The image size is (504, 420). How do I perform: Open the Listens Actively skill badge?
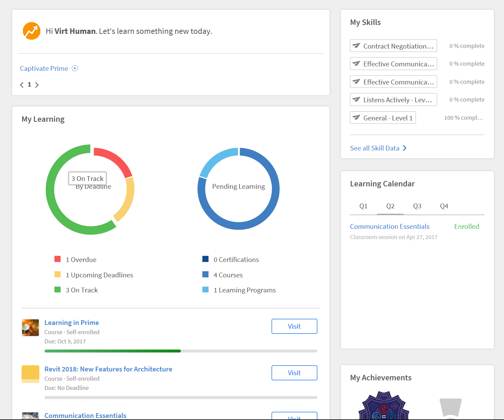click(393, 100)
